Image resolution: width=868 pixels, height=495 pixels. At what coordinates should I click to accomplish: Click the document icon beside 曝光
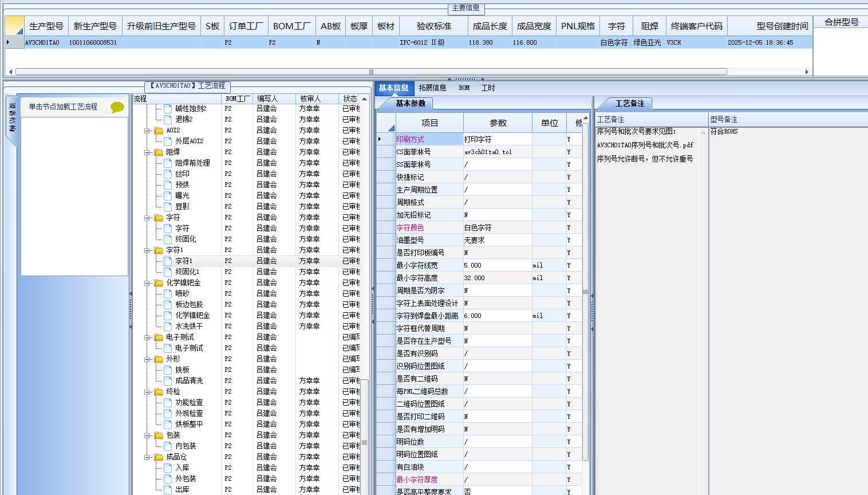[168, 195]
